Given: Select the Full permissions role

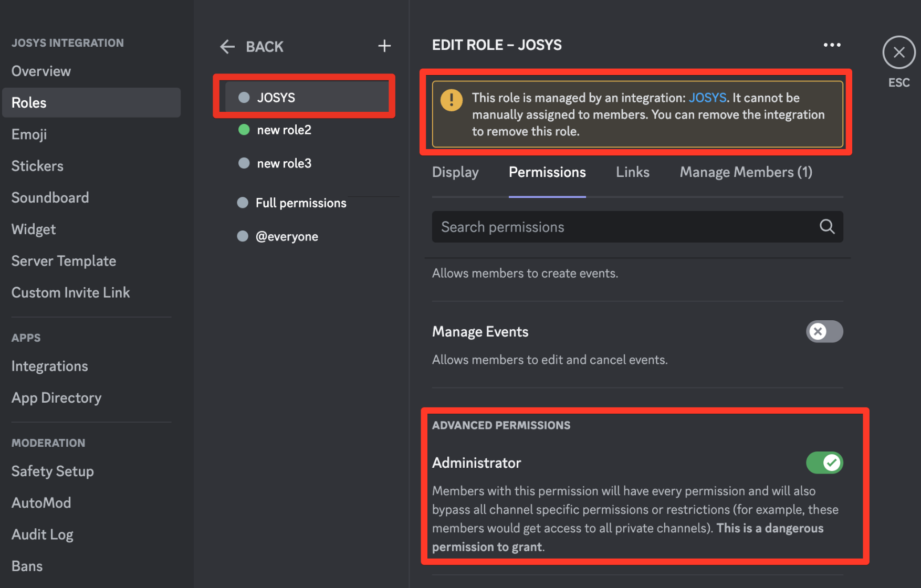Looking at the screenshot, I should click(x=300, y=203).
